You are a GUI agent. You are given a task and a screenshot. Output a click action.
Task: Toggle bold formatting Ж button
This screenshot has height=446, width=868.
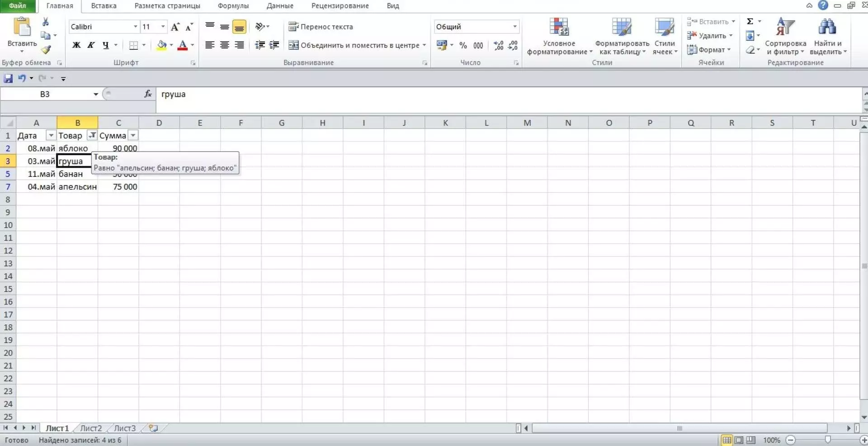[76, 45]
